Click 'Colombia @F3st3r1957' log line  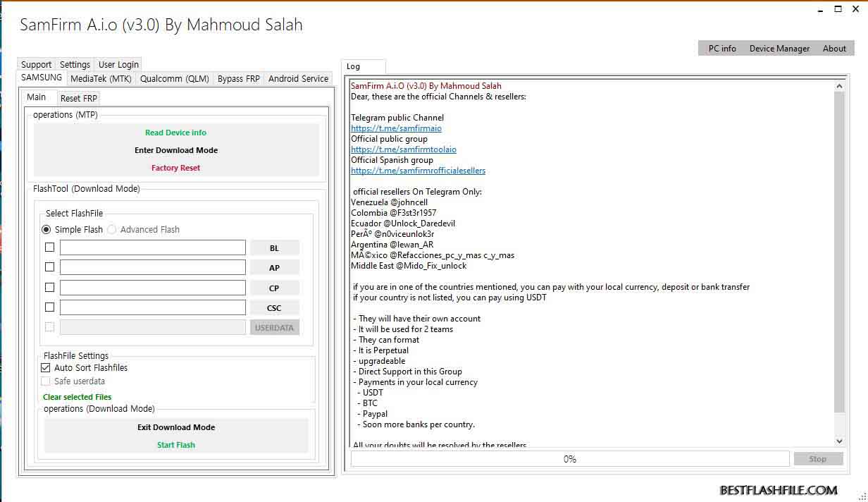click(x=394, y=213)
